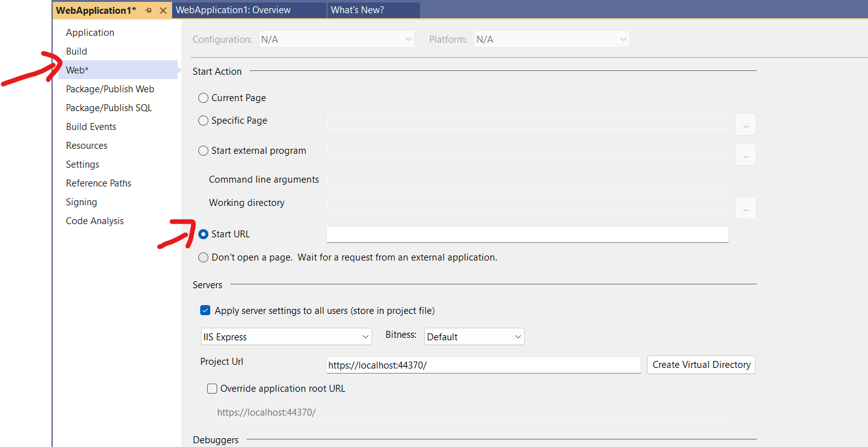
Task: Enable Override application root URL
Action: 212,389
